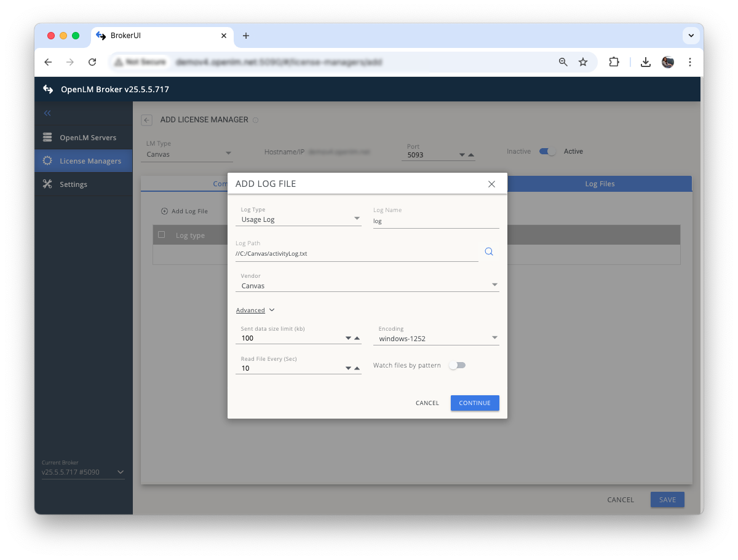The width and height of the screenshot is (738, 560).
Task: Click the info icon next to ADD LICENSE MANAGER
Action: point(256,120)
